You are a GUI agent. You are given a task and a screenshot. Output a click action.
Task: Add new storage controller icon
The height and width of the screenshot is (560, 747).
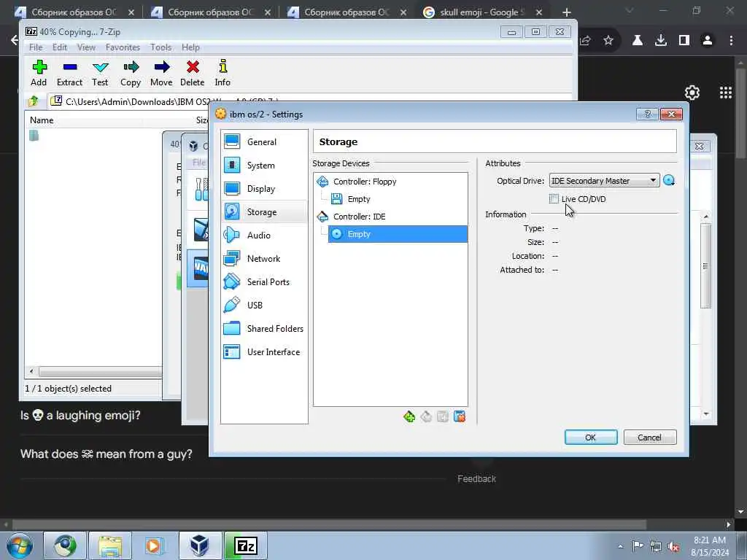(x=409, y=416)
